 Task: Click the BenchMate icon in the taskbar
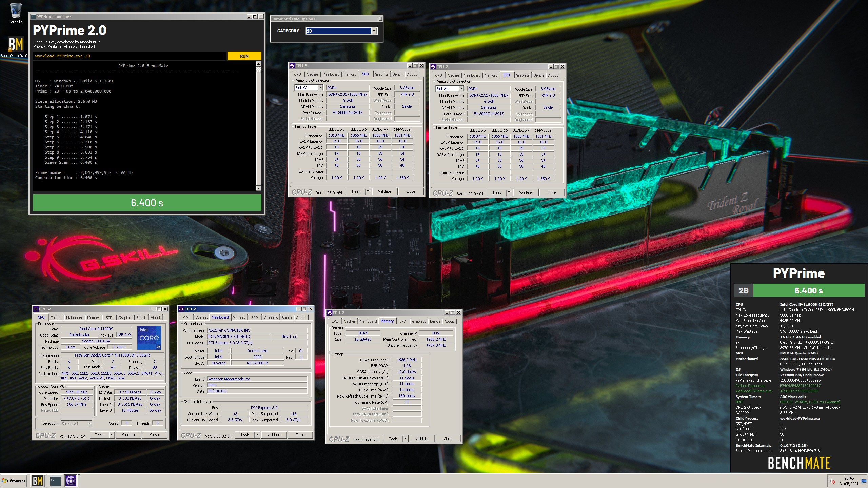pos(37,481)
